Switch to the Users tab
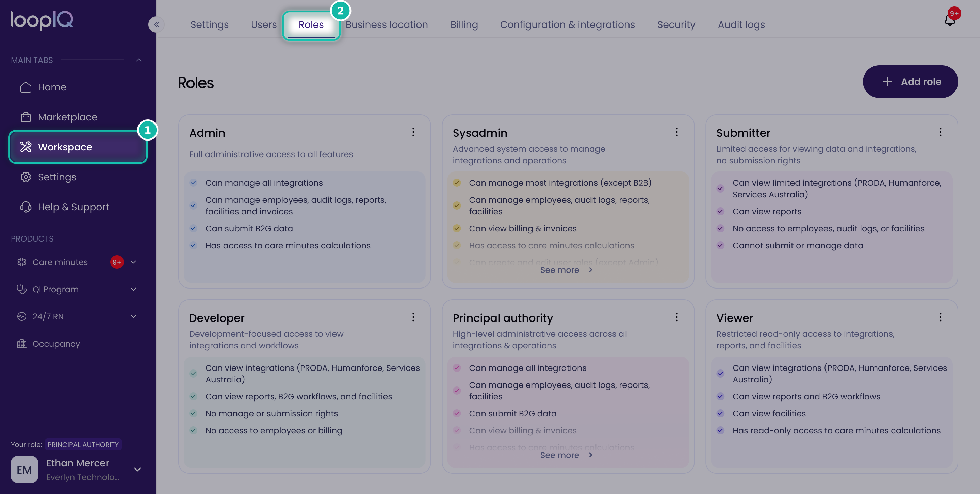980x494 pixels. click(x=264, y=25)
